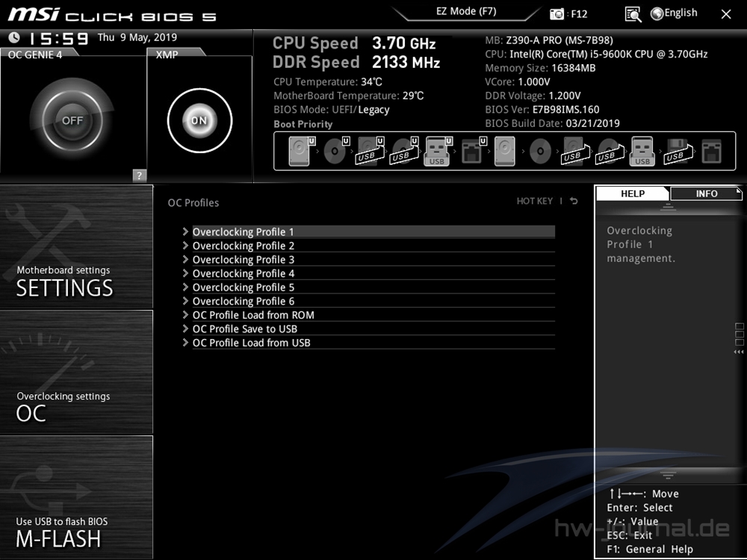Open the question mark help for OC Genie

pyautogui.click(x=139, y=175)
